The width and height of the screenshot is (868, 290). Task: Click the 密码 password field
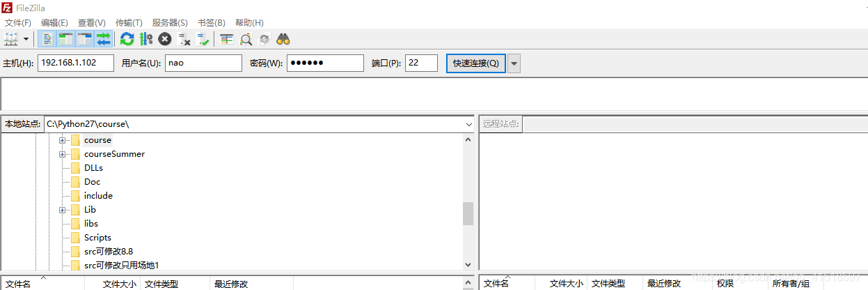(325, 63)
